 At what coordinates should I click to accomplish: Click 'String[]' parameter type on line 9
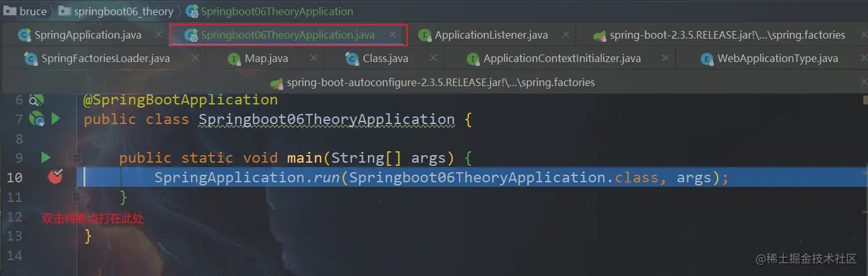pos(367,158)
